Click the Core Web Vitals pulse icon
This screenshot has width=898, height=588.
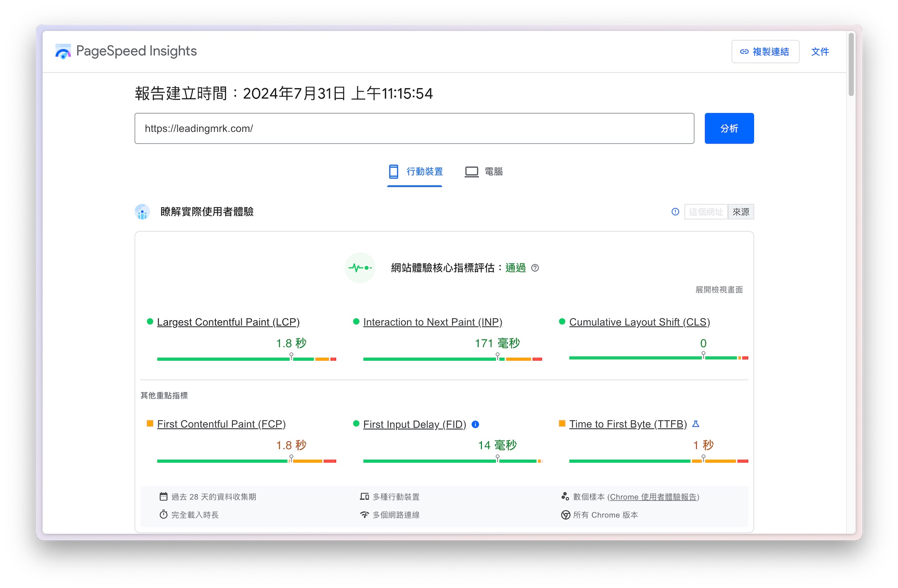pyautogui.click(x=360, y=268)
